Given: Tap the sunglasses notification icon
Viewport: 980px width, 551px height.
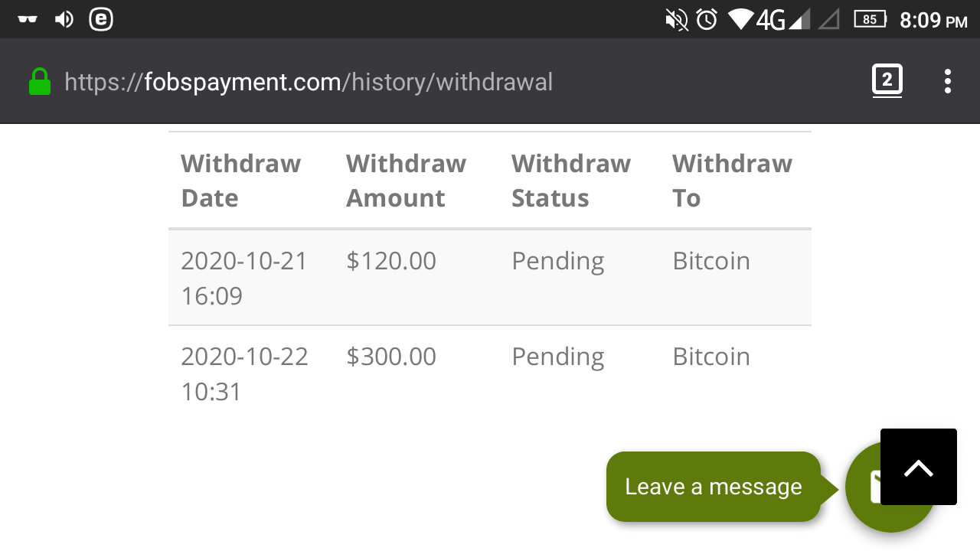Looking at the screenshot, I should (28, 20).
